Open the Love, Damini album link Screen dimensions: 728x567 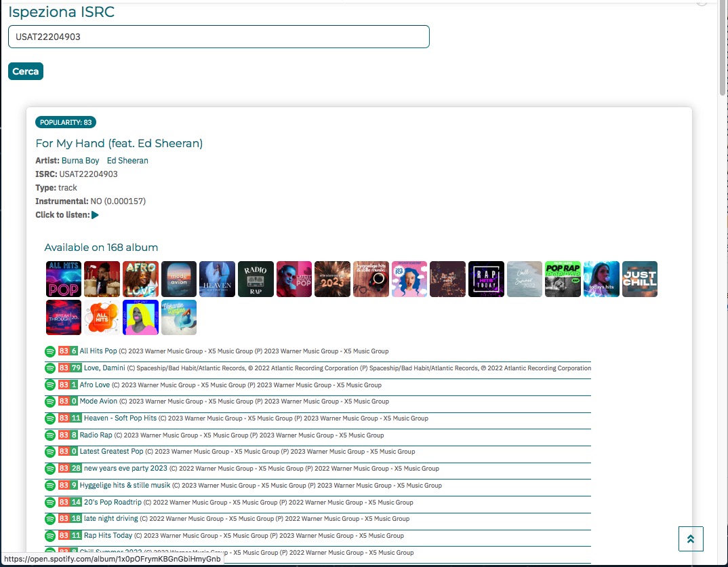tap(104, 368)
